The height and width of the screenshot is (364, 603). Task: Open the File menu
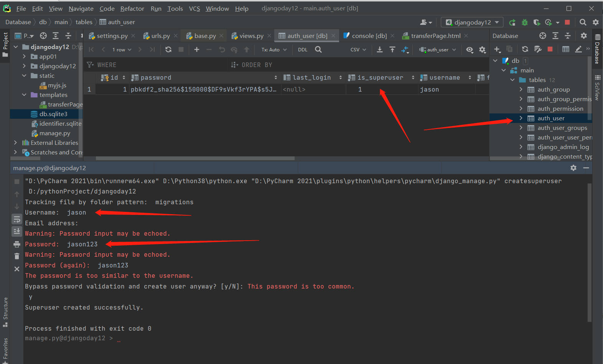click(21, 8)
